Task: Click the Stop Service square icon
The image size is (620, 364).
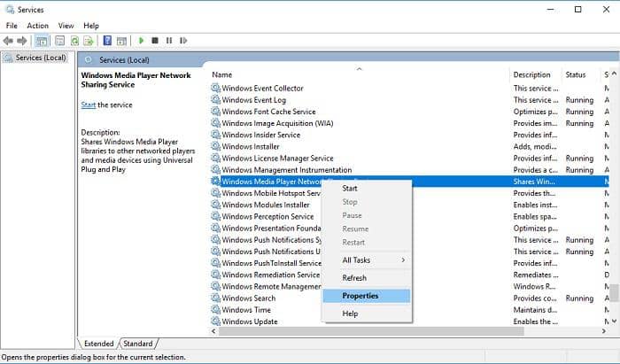Action: point(155,41)
